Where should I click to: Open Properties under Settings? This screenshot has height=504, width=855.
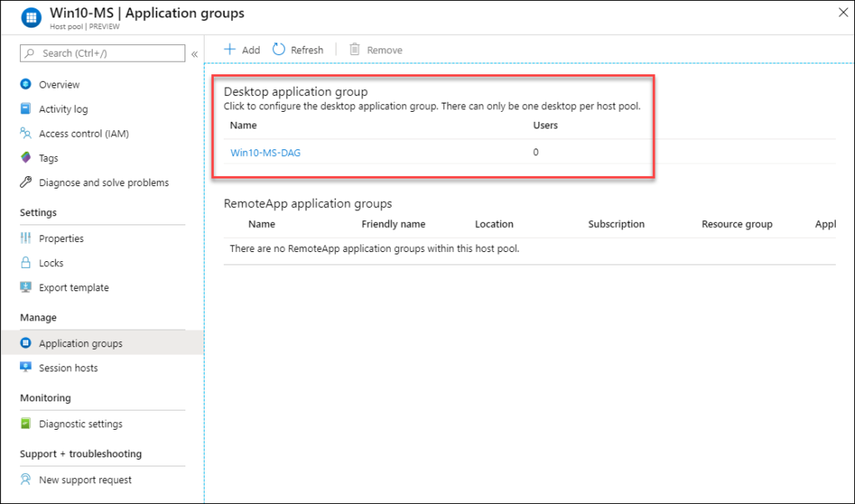click(x=61, y=239)
